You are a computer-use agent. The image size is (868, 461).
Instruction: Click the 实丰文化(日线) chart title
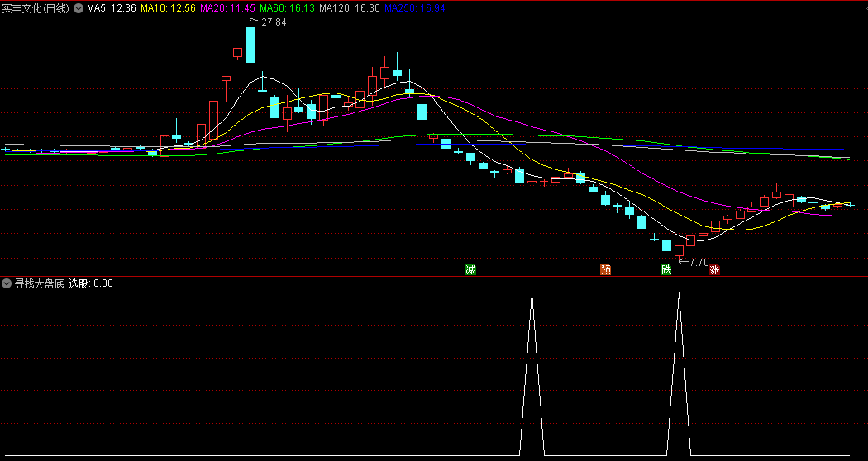point(36,8)
